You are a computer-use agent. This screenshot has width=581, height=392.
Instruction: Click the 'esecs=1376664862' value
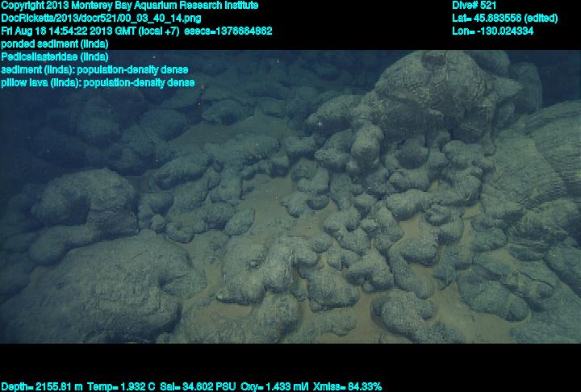pos(228,31)
